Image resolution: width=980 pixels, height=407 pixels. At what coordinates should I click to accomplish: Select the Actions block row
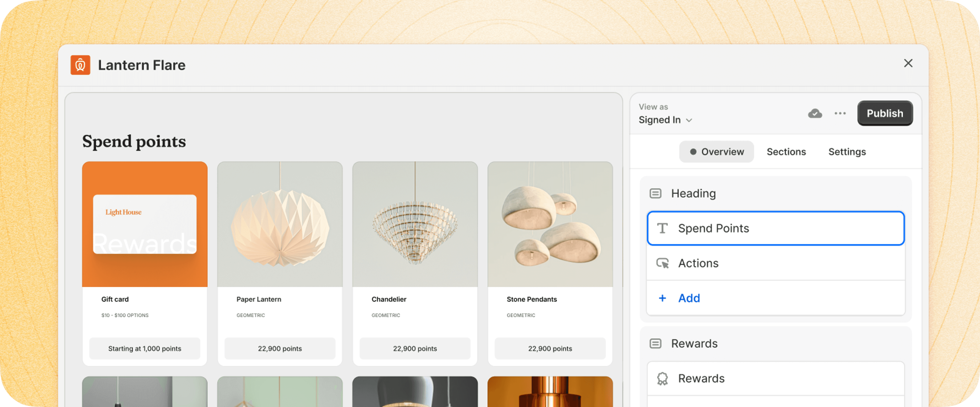775,264
